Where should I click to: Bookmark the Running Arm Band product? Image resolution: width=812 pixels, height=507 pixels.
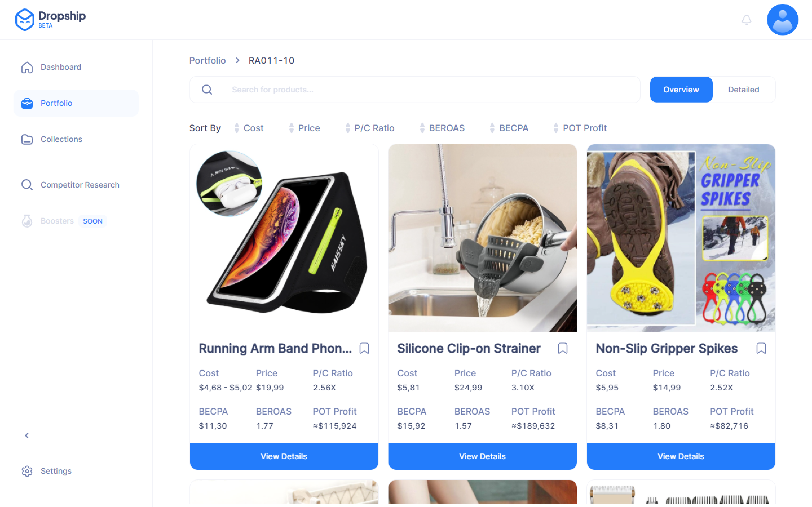coord(364,348)
